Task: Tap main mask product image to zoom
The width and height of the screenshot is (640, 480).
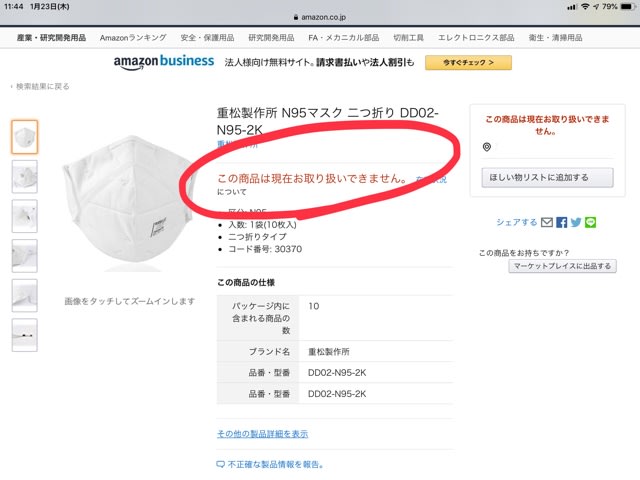Action: [x=129, y=203]
